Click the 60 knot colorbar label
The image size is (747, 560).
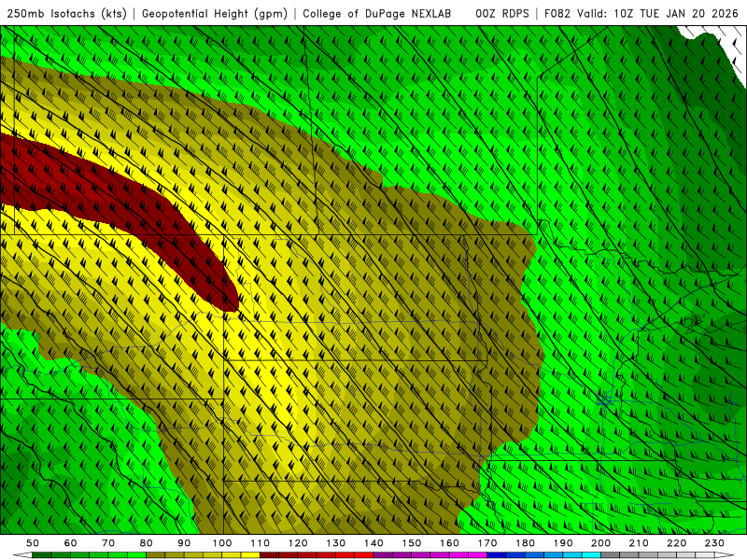tap(71, 543)
